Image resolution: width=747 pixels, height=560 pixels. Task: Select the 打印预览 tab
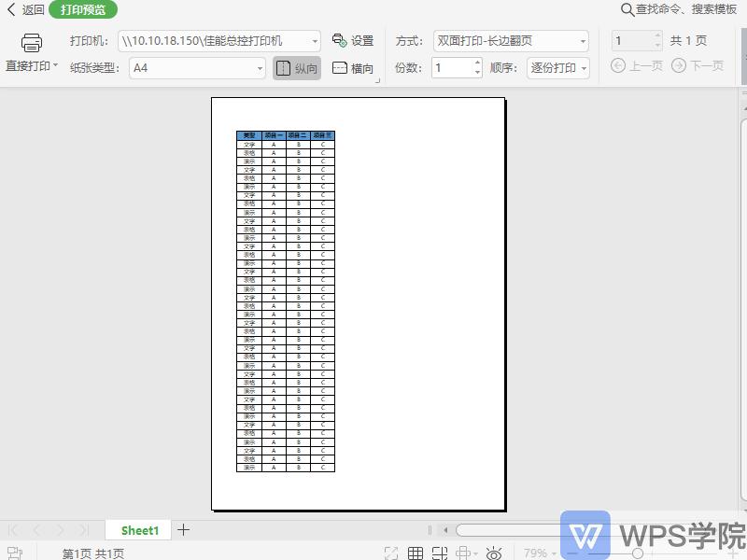click(83, 9)
